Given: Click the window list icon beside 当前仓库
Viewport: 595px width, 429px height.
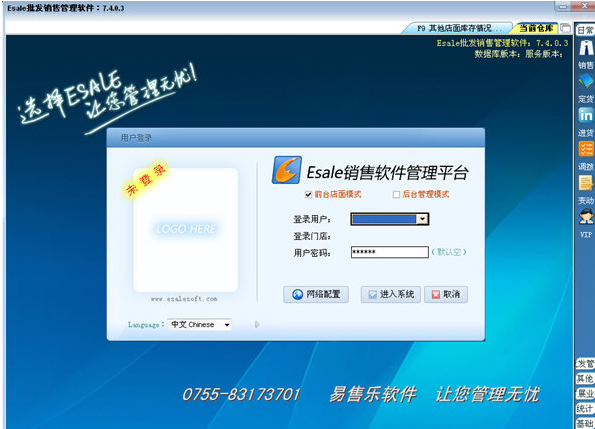Looking at the screenshot, I should [x=565, y=28].
